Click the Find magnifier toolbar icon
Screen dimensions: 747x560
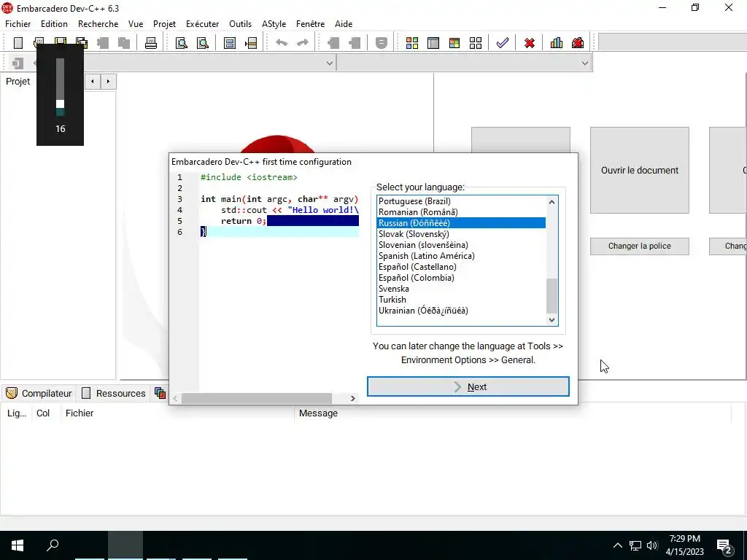tap(182, 43)
